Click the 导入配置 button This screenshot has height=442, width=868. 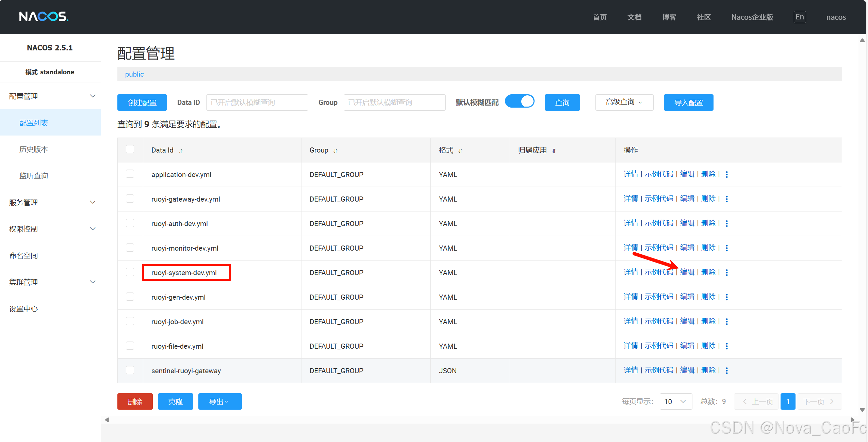click(x=688, y=102)
